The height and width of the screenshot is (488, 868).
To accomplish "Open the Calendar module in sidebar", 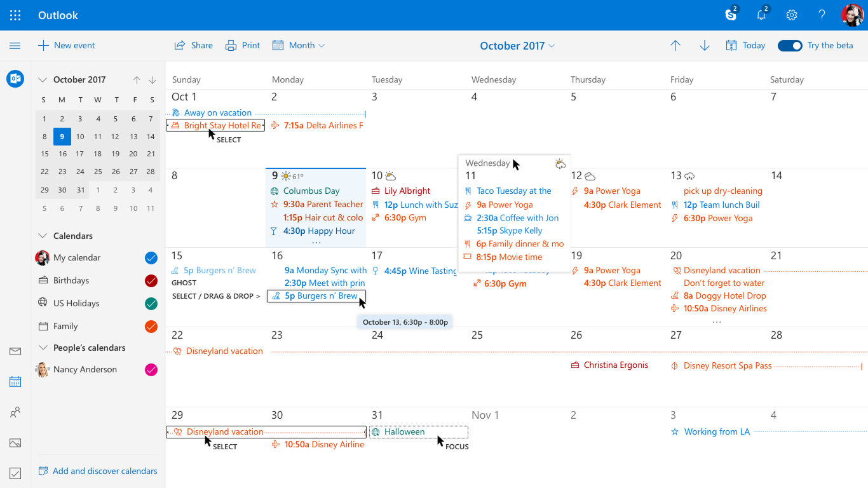I will point(15,382).
